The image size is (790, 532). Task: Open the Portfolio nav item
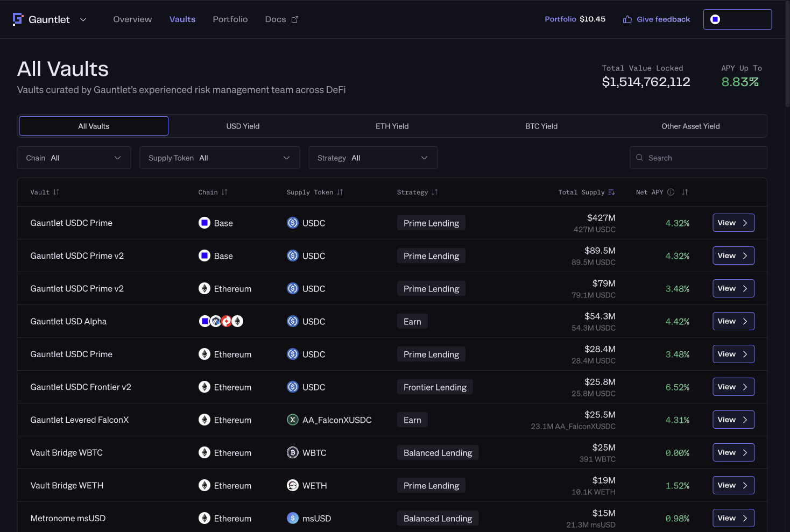(x=230, y=19)
